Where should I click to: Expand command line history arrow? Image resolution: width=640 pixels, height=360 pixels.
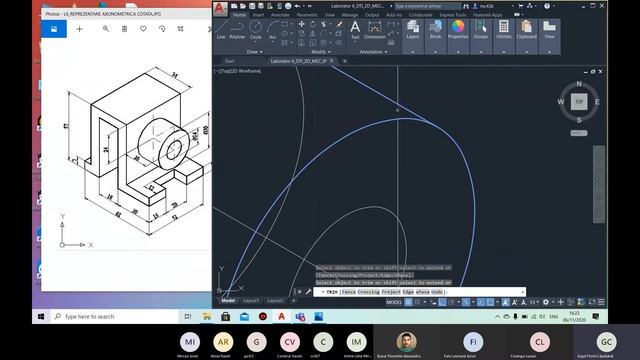(522, 292)
